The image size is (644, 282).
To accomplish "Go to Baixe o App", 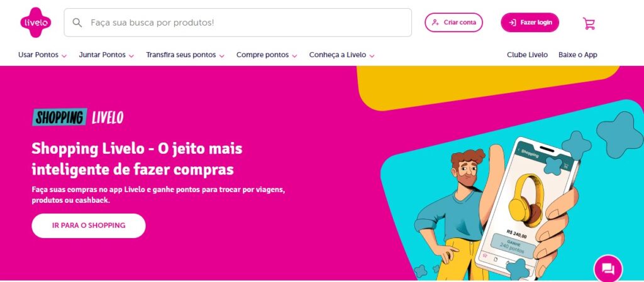I will [x=577, y=55].
